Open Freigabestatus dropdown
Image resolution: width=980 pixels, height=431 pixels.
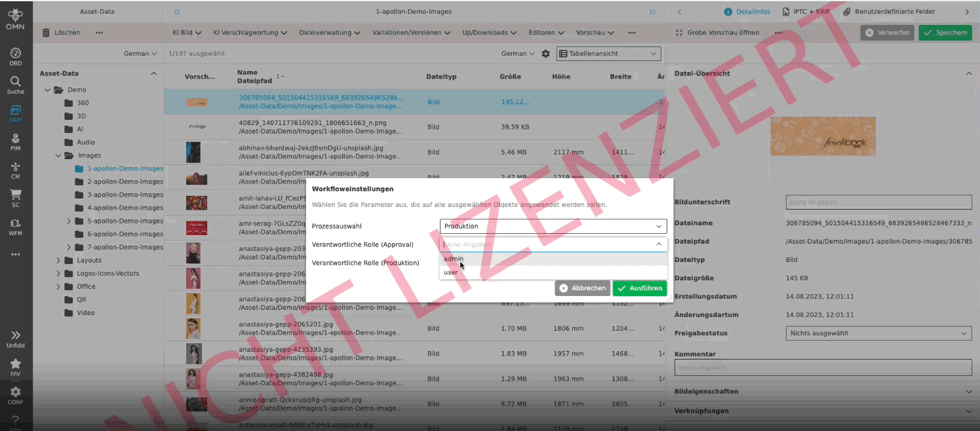click(878, 333)
